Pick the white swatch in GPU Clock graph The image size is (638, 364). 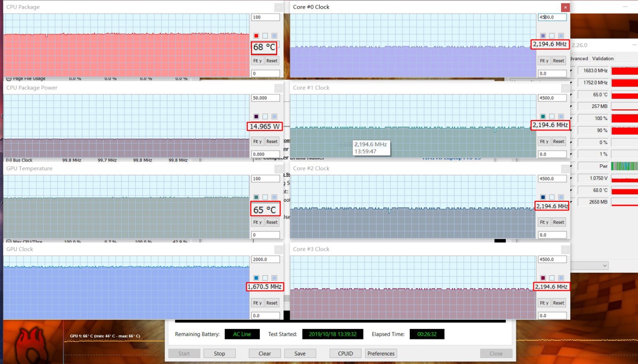265,278
